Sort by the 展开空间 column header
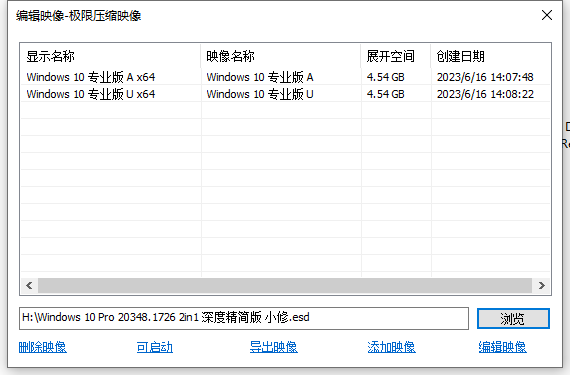 396,56
